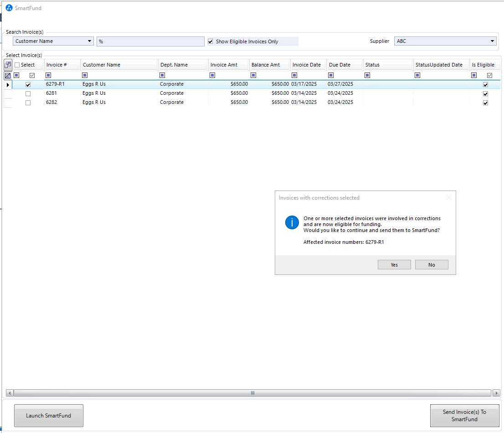Sort by the Dept. Name column header
504x433 pixels.
(183, 65)
